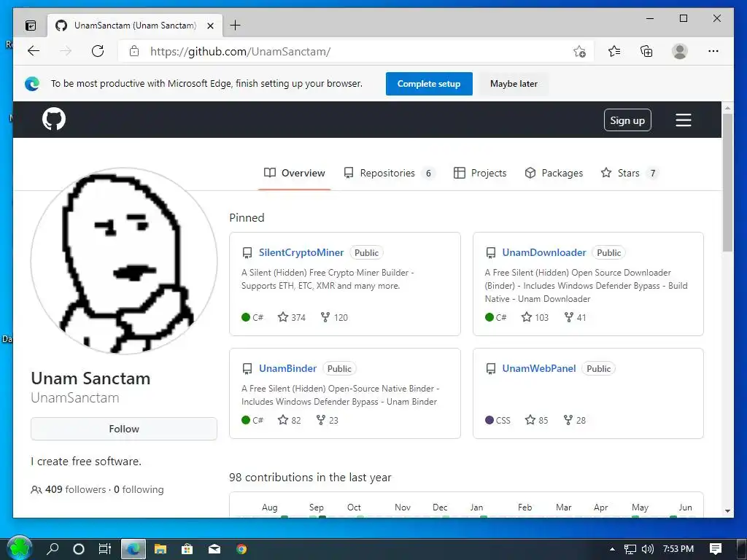Click the page vertical scrollbar thumb
The width and height of the screenshot is (747, 560).
point(727,182)
